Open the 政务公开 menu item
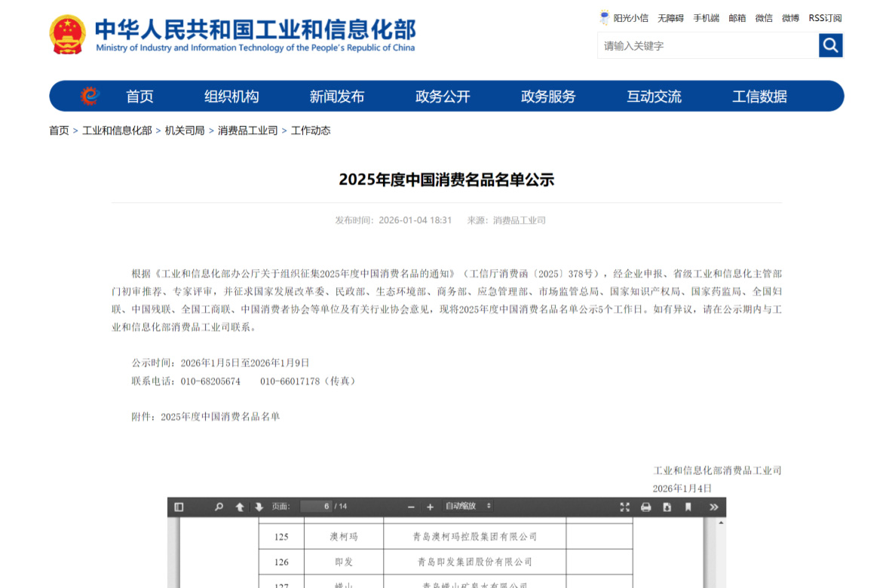The height and width of the screenshot is (588, 895). [442, 96]
